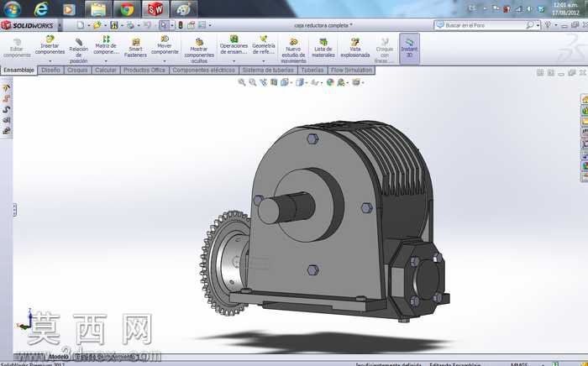
Task: Switch to the Ensamblaje tab
Action: 18,70
